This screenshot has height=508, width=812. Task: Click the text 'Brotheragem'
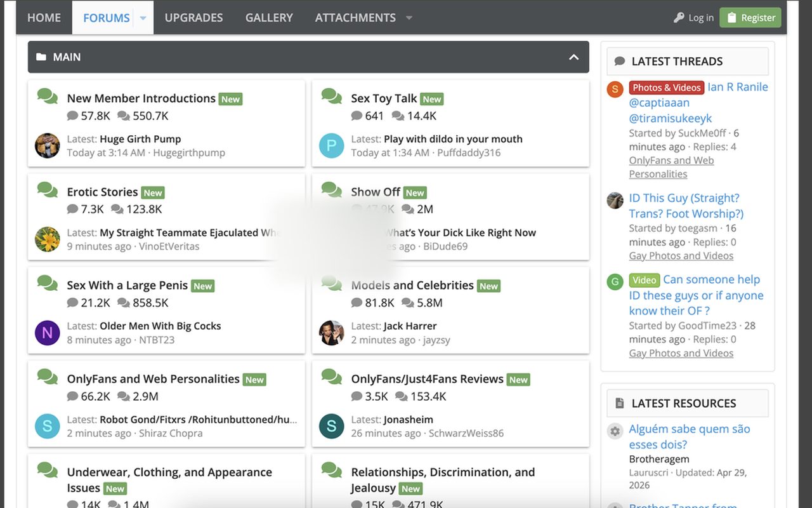(659, 459)
